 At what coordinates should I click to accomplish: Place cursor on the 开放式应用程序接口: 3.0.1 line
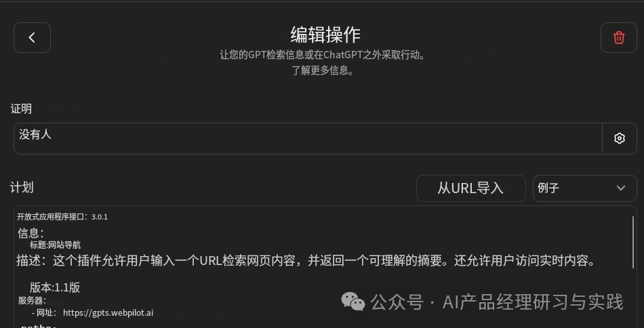click(62, 217)
